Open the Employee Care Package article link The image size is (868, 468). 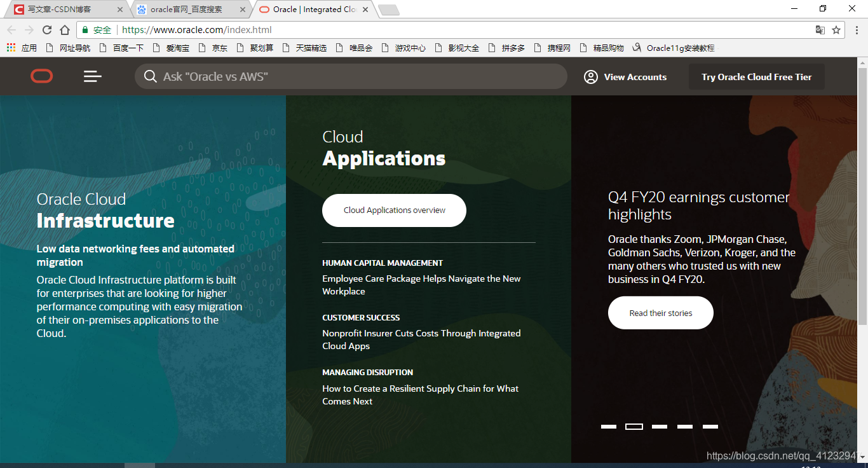421,285
